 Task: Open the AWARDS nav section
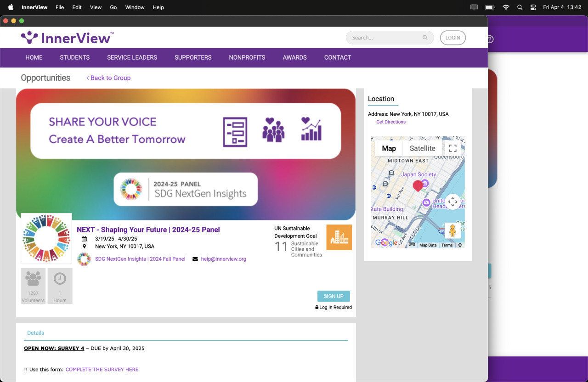tap(295, 57)
